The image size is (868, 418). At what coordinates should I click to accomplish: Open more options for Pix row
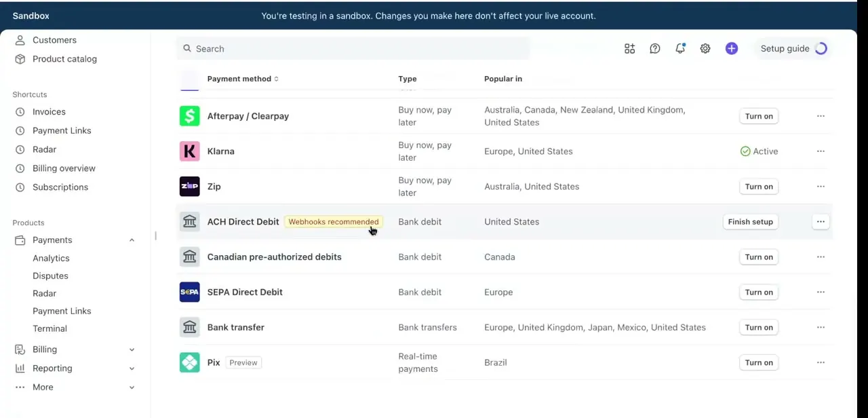821,363
